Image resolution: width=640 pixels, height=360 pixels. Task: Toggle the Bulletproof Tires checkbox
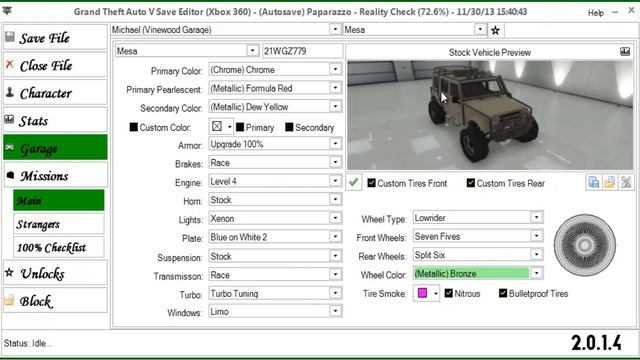coord(503,293)
